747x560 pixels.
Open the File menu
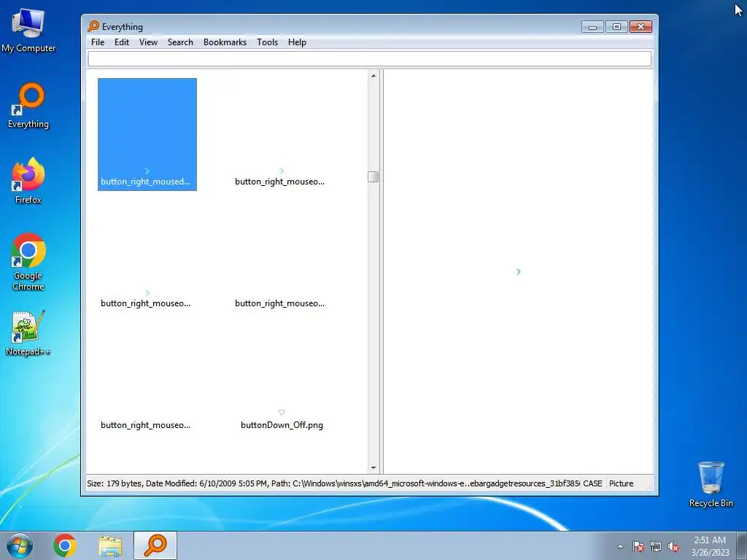tap(98, 42)
